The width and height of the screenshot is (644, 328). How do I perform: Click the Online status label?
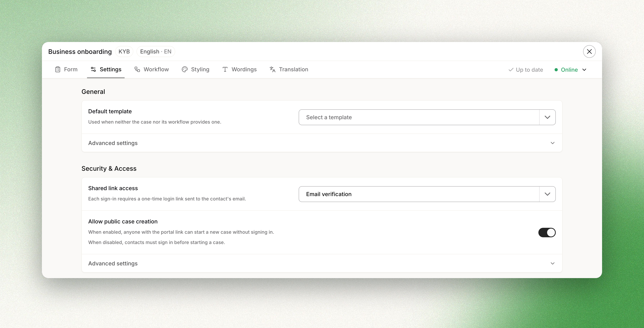(x=569, y=70)
